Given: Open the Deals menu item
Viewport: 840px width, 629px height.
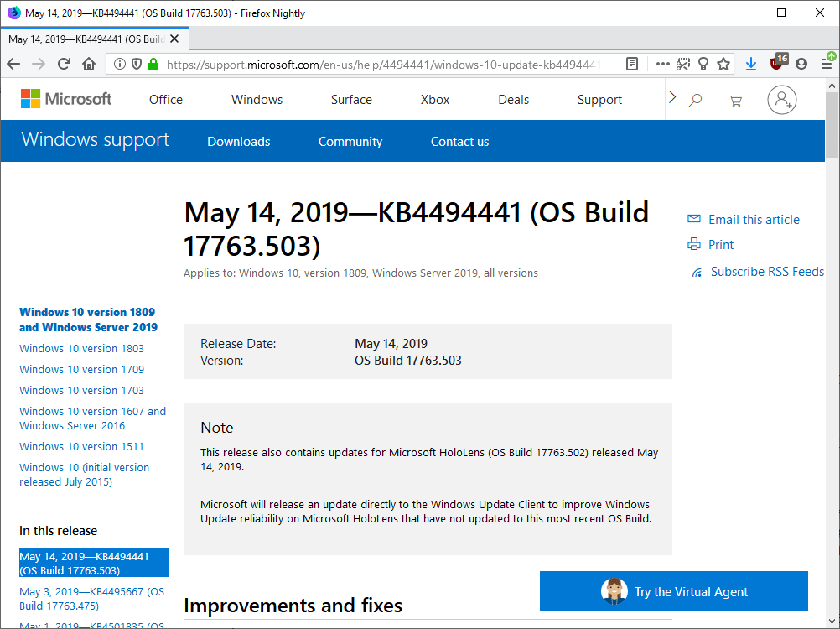Looking at the screenshot, I should (x=513, y=100).
